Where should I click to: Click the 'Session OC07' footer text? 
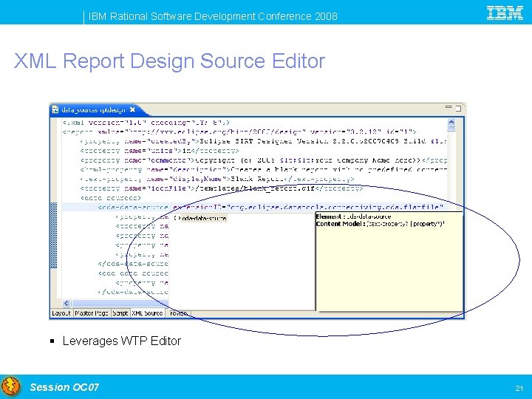coord(64,387)
